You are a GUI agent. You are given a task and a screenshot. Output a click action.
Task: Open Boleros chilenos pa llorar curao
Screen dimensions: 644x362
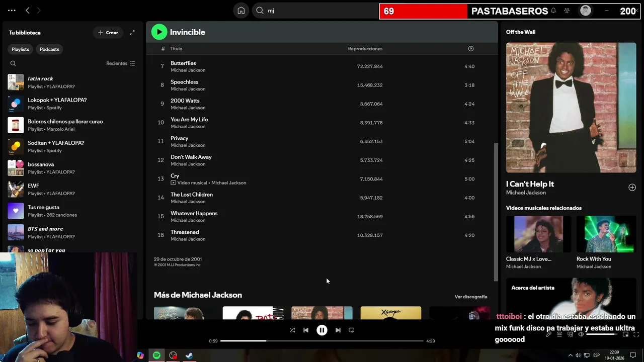(x=72, y=125)
